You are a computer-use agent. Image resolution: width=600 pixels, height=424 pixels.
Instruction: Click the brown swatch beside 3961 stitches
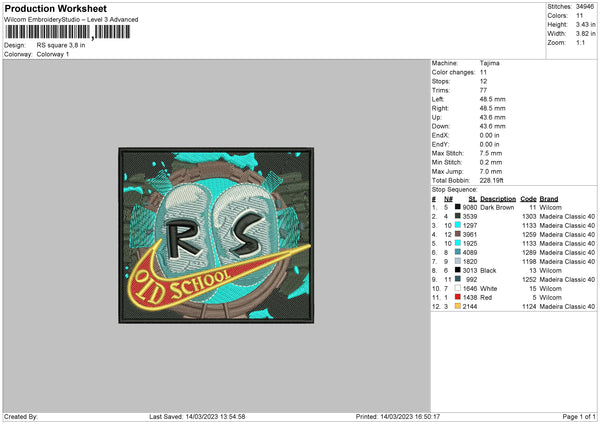[x=457, y=234]
